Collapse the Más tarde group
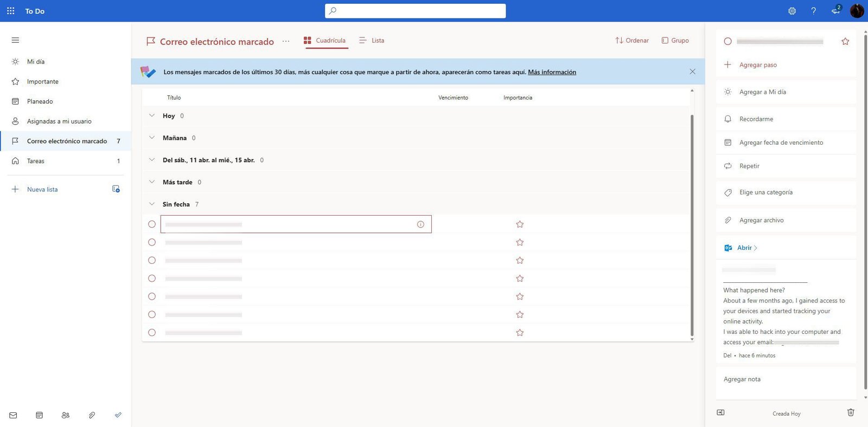 tap(152, 182)
